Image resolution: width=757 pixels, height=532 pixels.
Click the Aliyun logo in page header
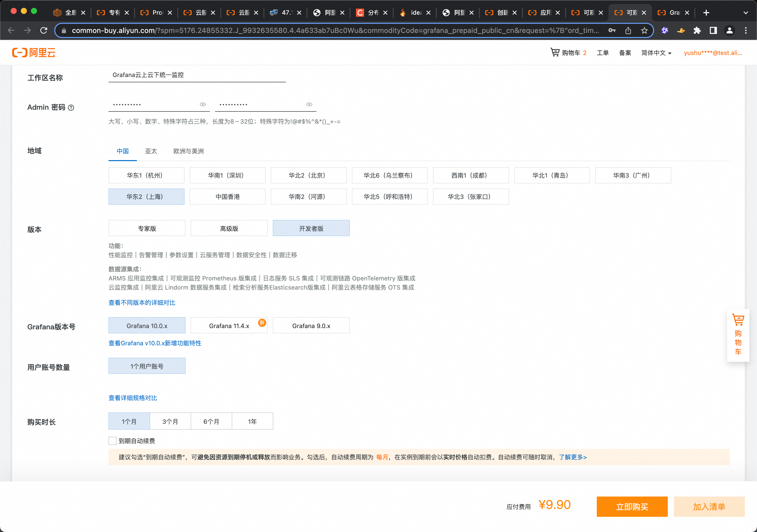point(34,53)
